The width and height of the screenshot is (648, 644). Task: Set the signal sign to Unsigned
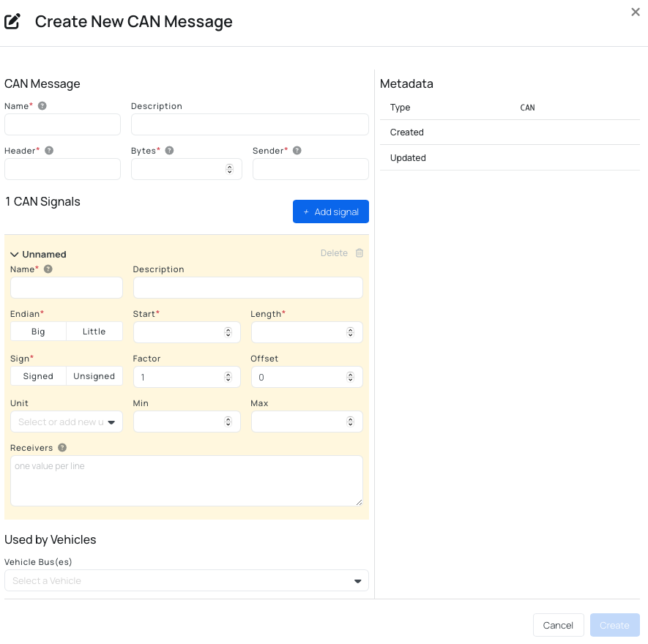94,375
